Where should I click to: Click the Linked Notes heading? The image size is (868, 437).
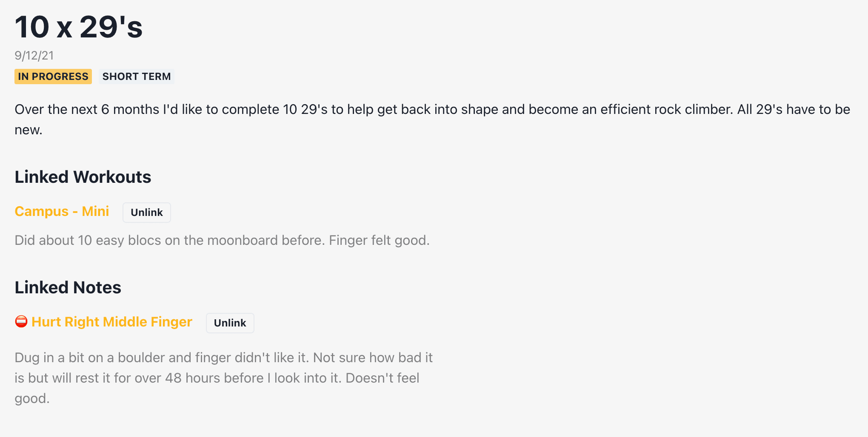pos(68,287)
